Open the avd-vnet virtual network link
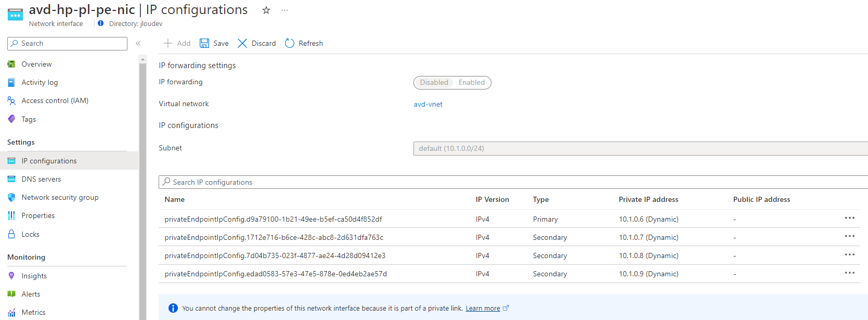868x320 pixels. [x=428, y=104]
